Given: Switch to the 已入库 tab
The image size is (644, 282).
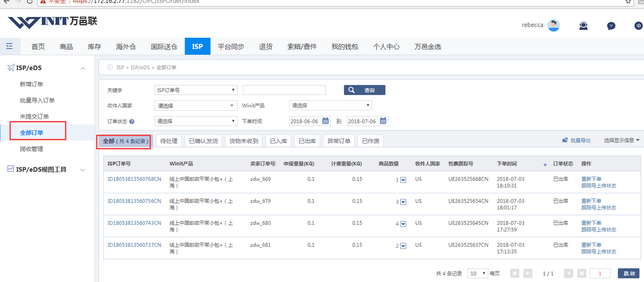Looking at the screenshot, I should point(278,141).
